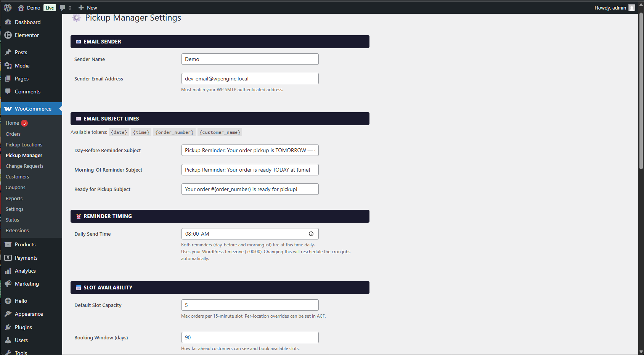This screenshot has height=355, width=644.
Task: Open the Orders submenu item
Action: pos(13,134)
